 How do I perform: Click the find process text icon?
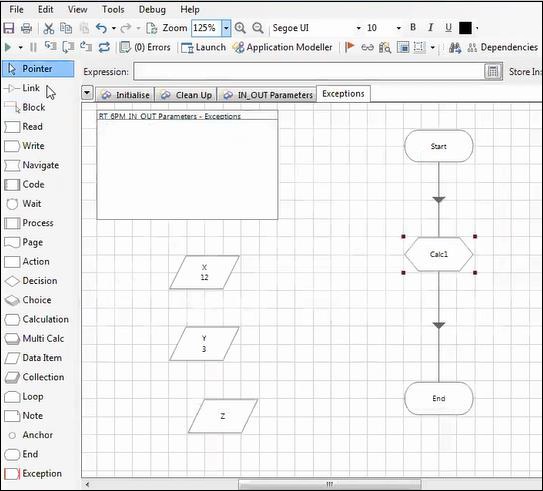click(385, 47)
